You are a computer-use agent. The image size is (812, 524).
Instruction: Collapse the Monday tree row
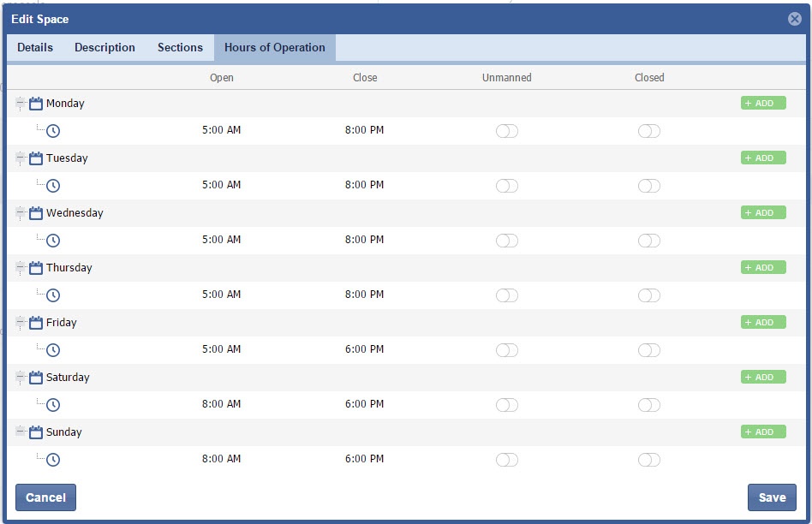21,104
